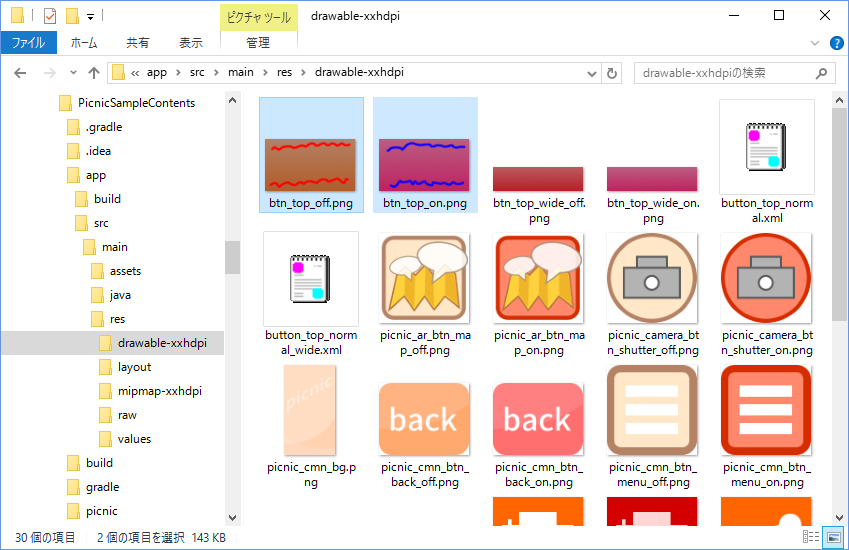
Task: Select picnic_camera_btn_shutter_on.png icon
Action: coord(766,278)
